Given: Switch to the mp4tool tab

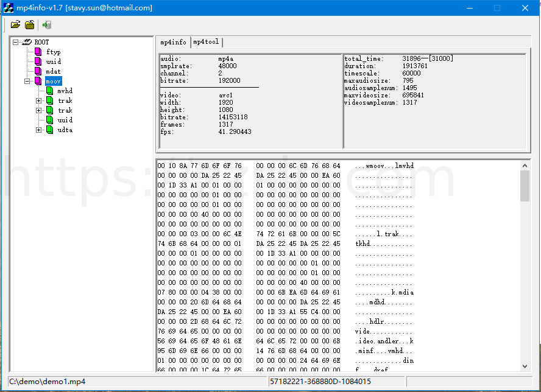Looking at the screenshot, I should pos(206,42).
